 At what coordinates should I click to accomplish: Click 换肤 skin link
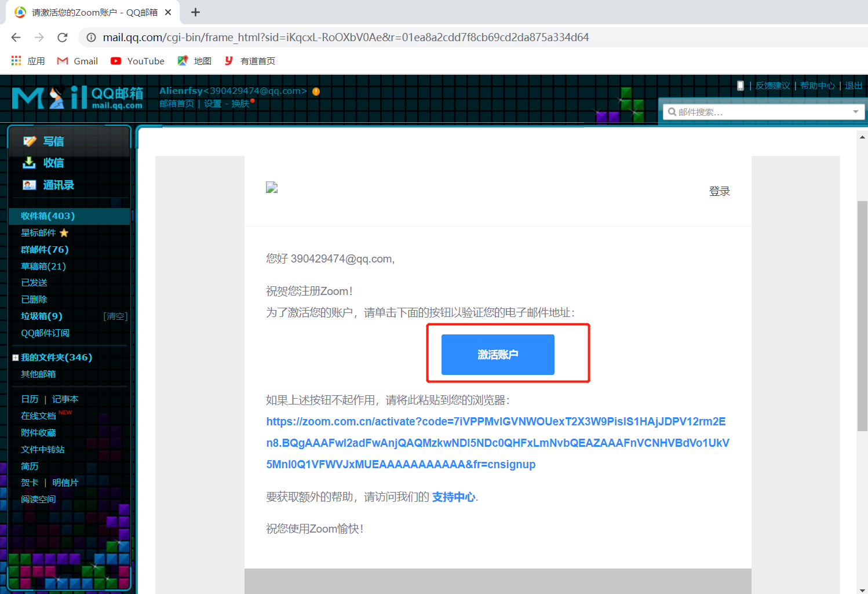pyautogui.click(x=240, y=103)
